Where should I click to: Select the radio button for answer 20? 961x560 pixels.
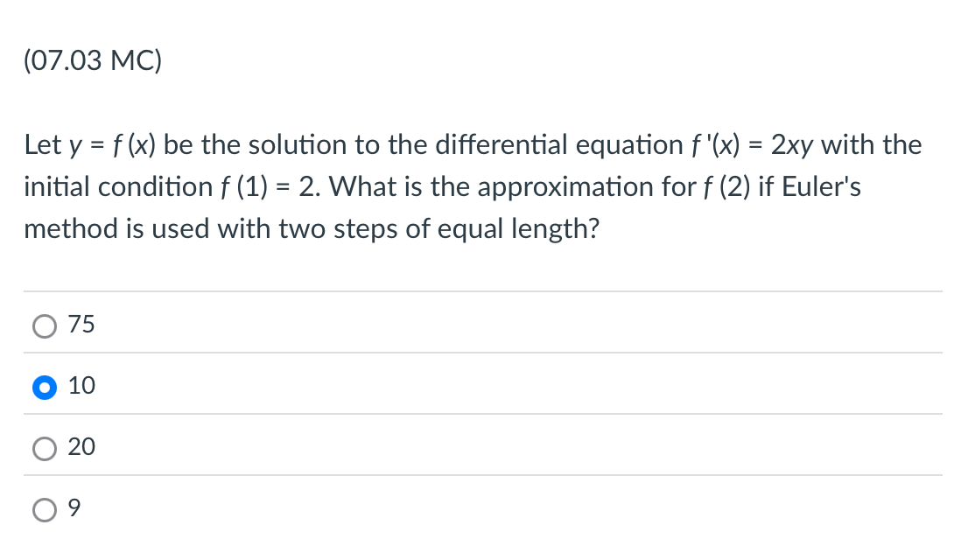[43, 448]
